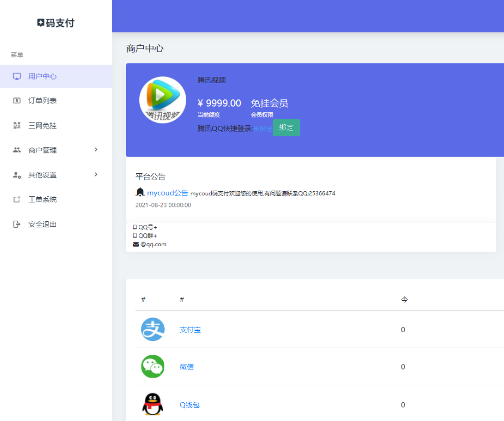Viewport: 504px width, 421px height.
Task: Click the Q钱包 row count 0
Action: click(403, 405)
